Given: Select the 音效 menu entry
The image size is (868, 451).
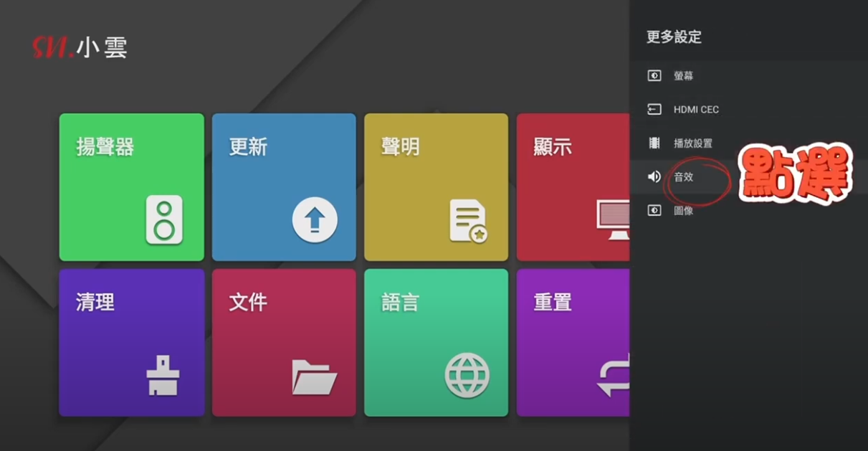Looking at the screenshot, I should 684,177.
